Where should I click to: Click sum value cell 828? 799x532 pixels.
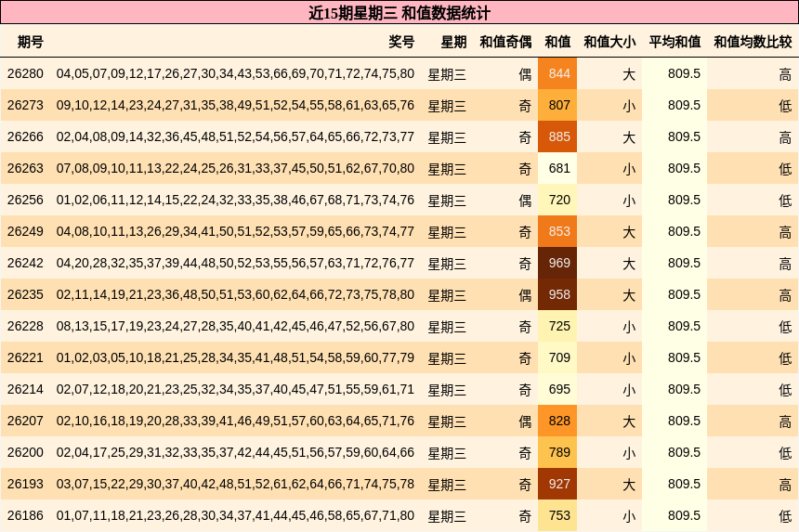(557, 421)
